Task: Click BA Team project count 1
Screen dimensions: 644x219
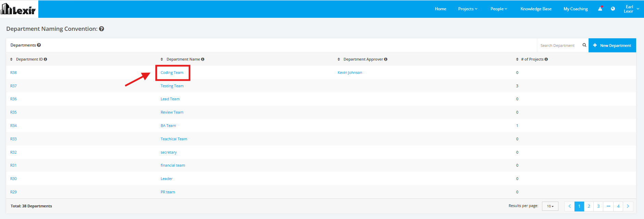Action: pos(517,126)
